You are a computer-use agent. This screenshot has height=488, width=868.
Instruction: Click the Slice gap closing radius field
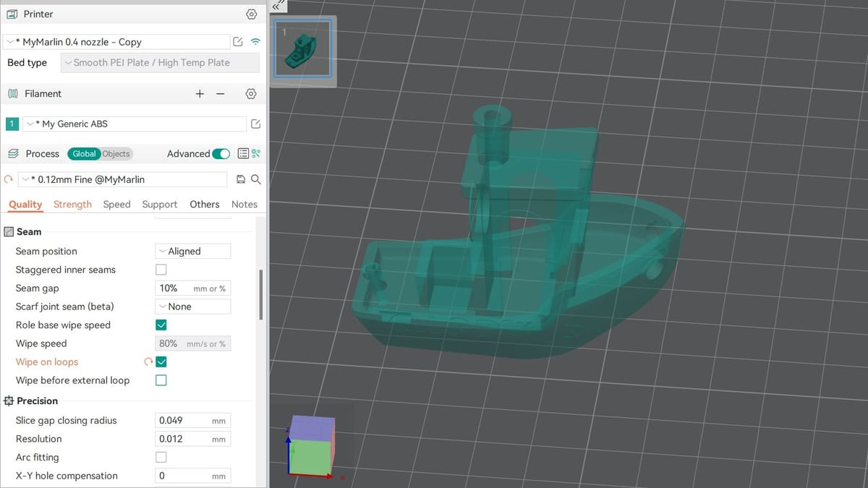click(193, 421)
